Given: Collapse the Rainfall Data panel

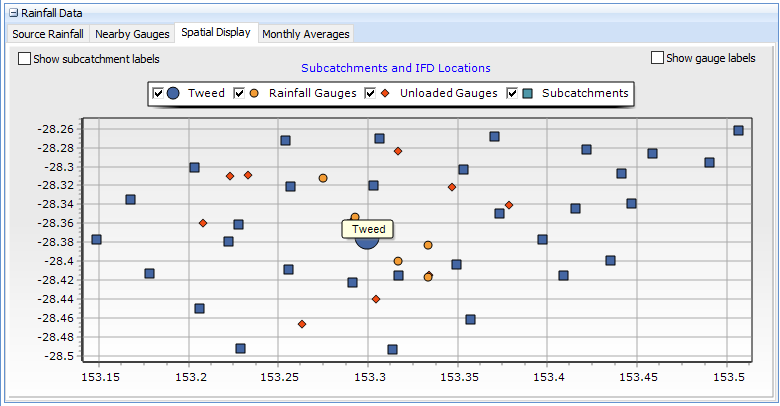Looking at the screenshot, I should (13, 13).
